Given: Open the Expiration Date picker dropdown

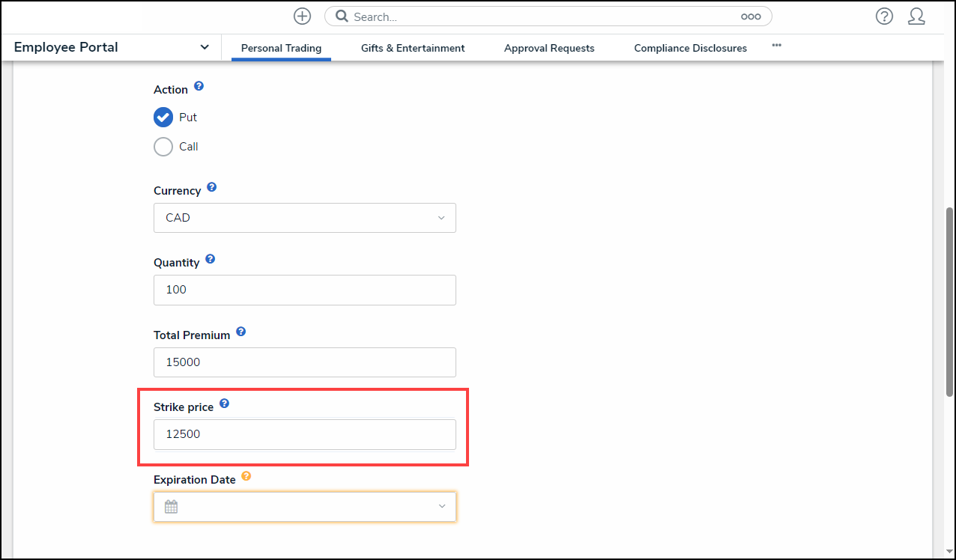Looking at the screenshot, I should tap(304, 507).
